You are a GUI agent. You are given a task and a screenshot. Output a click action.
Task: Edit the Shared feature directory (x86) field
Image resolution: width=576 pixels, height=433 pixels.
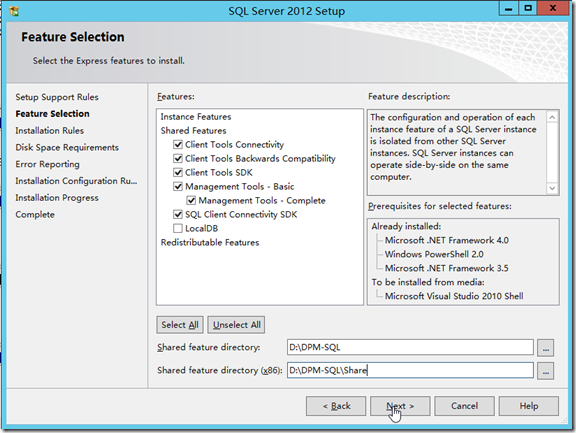410,370
